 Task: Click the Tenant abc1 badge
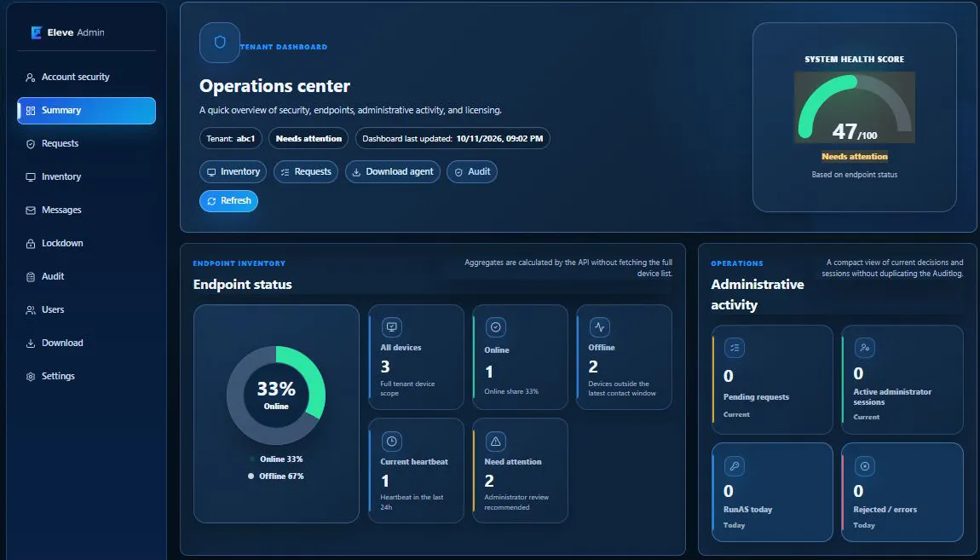(x=231, y=139)
